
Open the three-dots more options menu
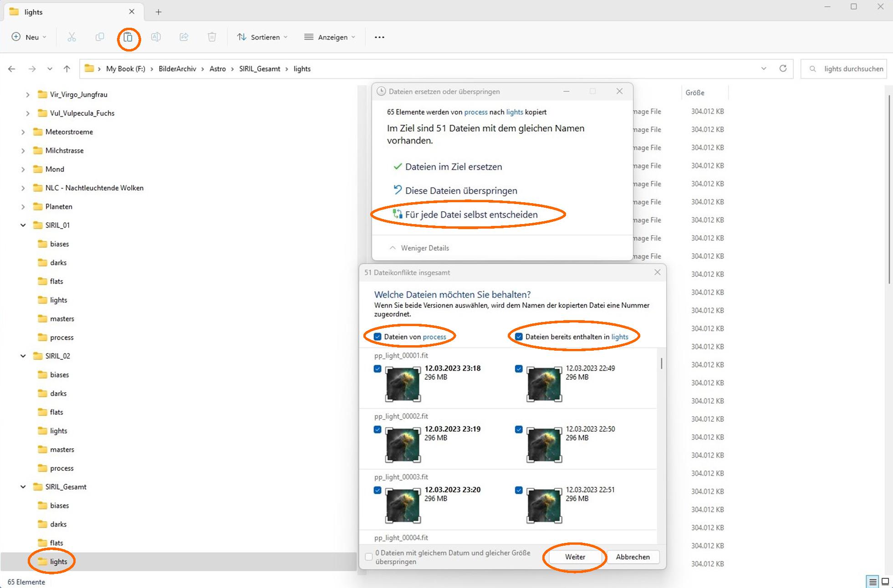pyautogui.click(x=379, y=37)
